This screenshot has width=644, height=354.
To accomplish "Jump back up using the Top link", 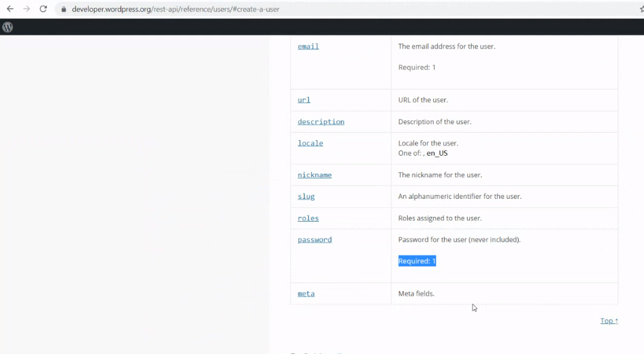I will pyautogui.click(x=609, y=321).
